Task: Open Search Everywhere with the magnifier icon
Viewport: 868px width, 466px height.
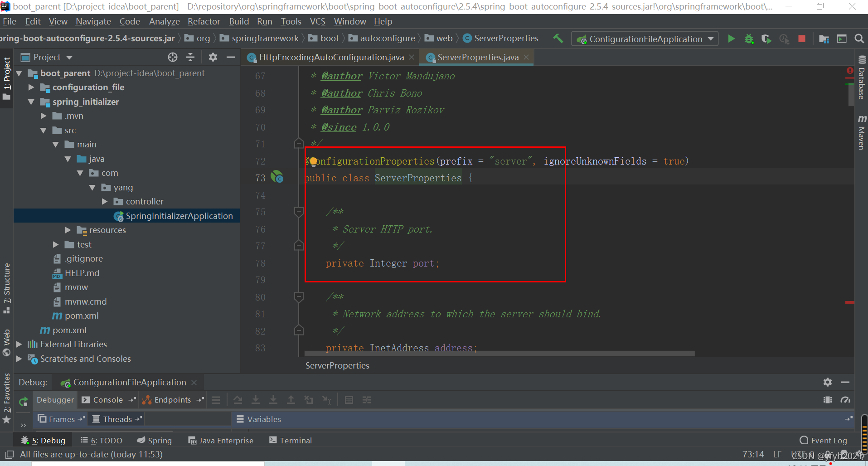Action: (859, 39)
